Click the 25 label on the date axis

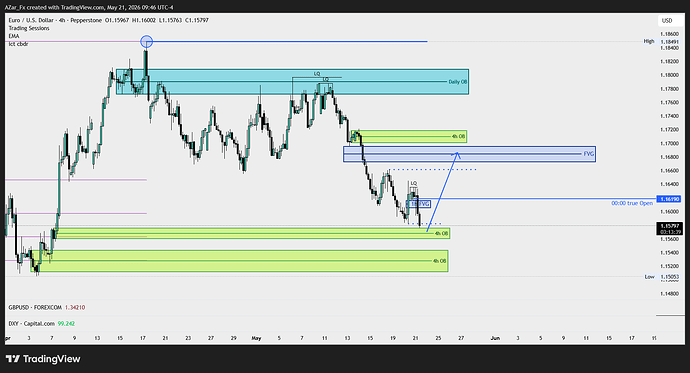[438, 338]
